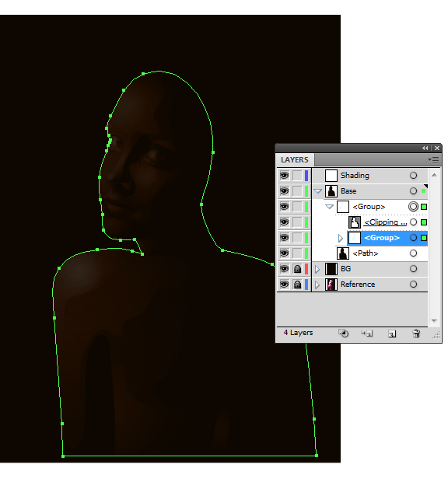The width and height of the screenshot is (448, 482).
Task: Click the lock icon on BG layer
Action: (297, 269)
